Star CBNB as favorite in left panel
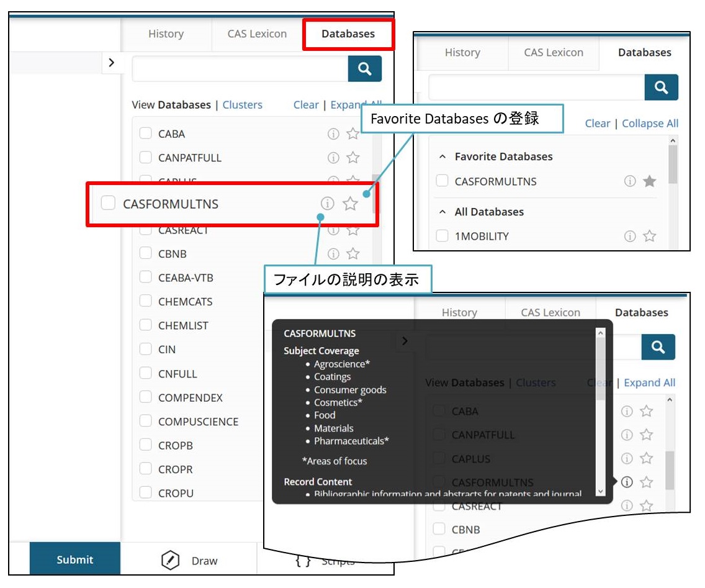 (353, 254)
